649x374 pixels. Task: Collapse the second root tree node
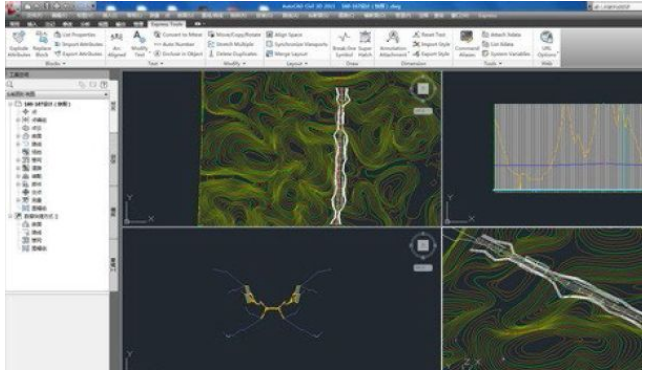tap(10, 216)
